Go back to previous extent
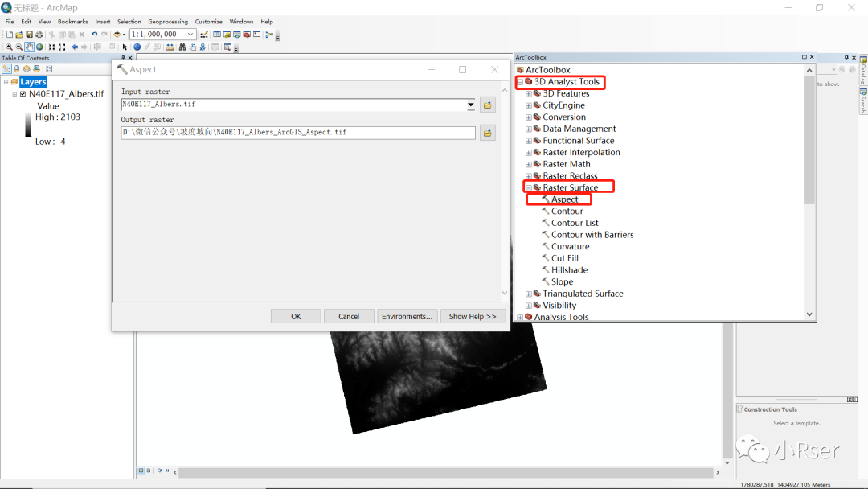The height and width of the screenshot is (489, 868). 75,47
